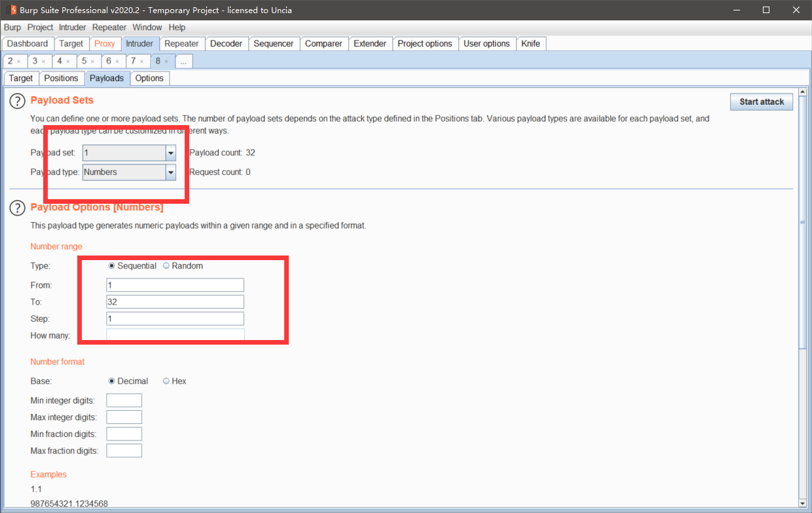Close Intruder tab number 8
Image resolution: width=812 pixels, height=513 pixels.
(x=166, y=61)
